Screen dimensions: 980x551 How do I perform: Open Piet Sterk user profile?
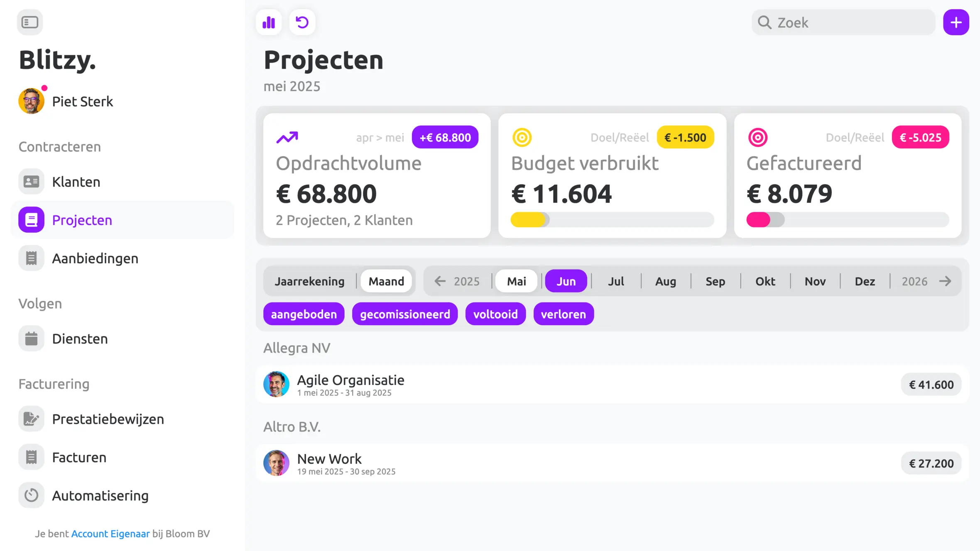(x=66, y=101)
